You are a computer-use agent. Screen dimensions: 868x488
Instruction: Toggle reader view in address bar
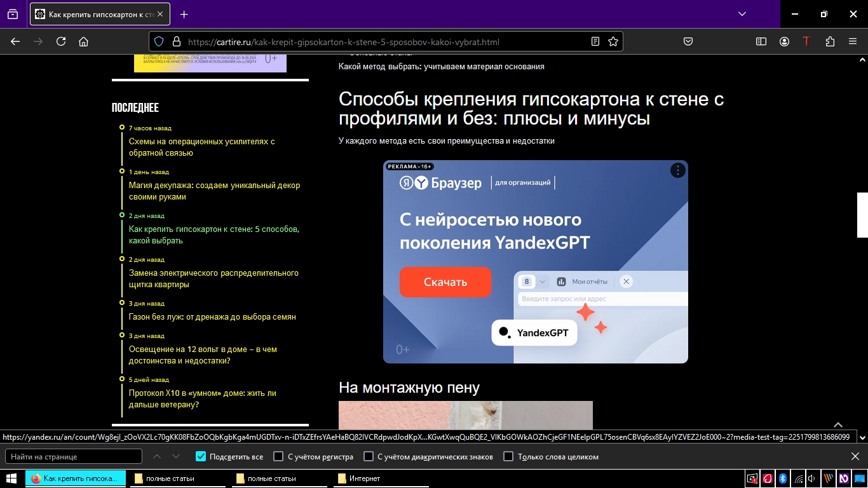pos(595,41)
